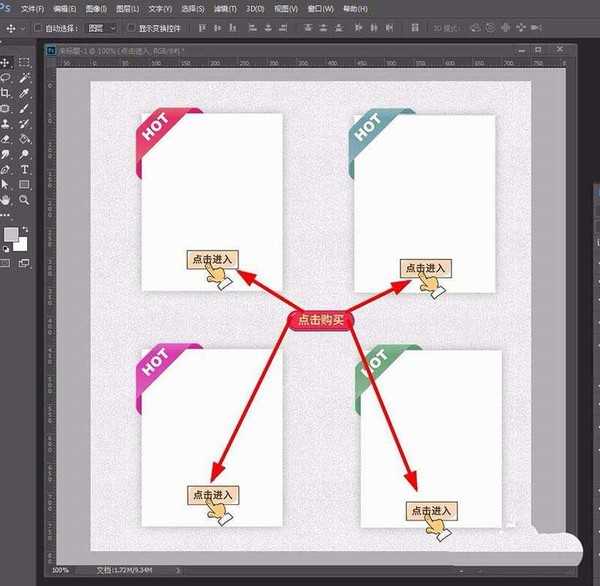
Task: Toggle the 显示变换控件 checkbox
Action: coord(130,28)
